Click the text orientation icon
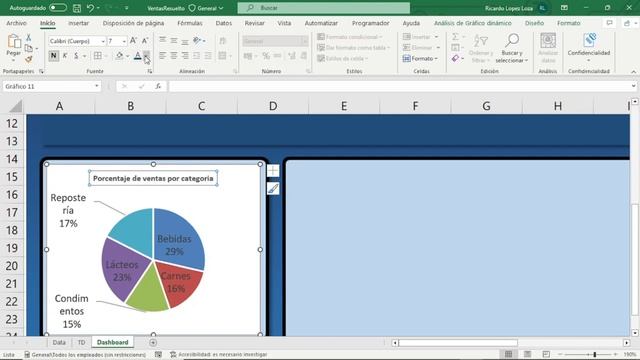The height and width of the screenshot is (360, 640). tap(198, 40)
